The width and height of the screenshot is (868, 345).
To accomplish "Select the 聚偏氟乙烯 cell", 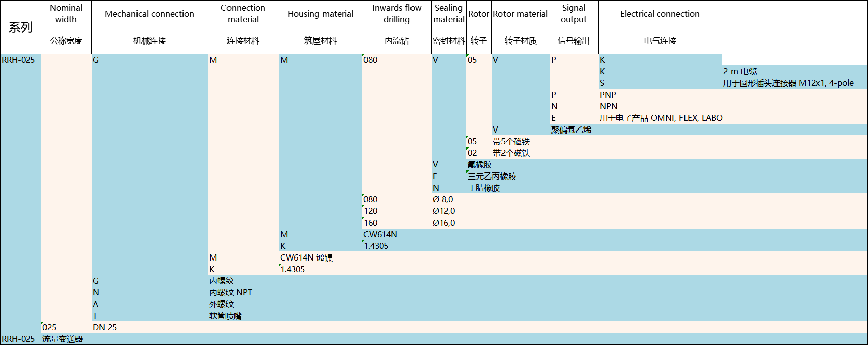I will (571, 130).
